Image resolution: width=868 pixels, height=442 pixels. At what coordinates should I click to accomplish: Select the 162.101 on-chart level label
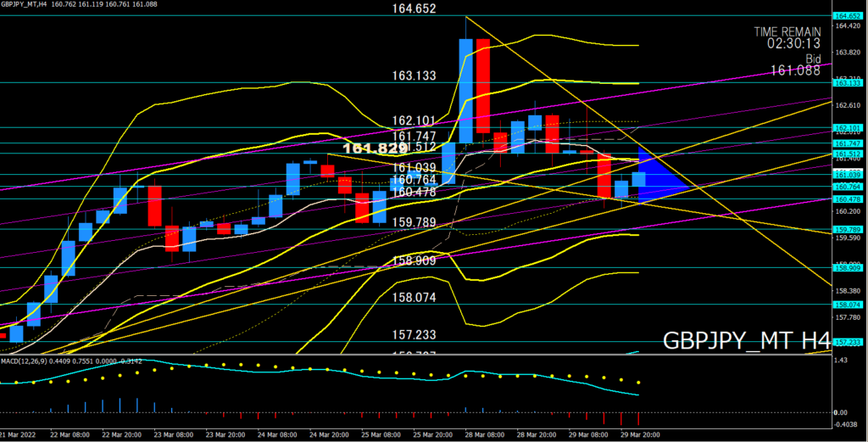(414, 121)
